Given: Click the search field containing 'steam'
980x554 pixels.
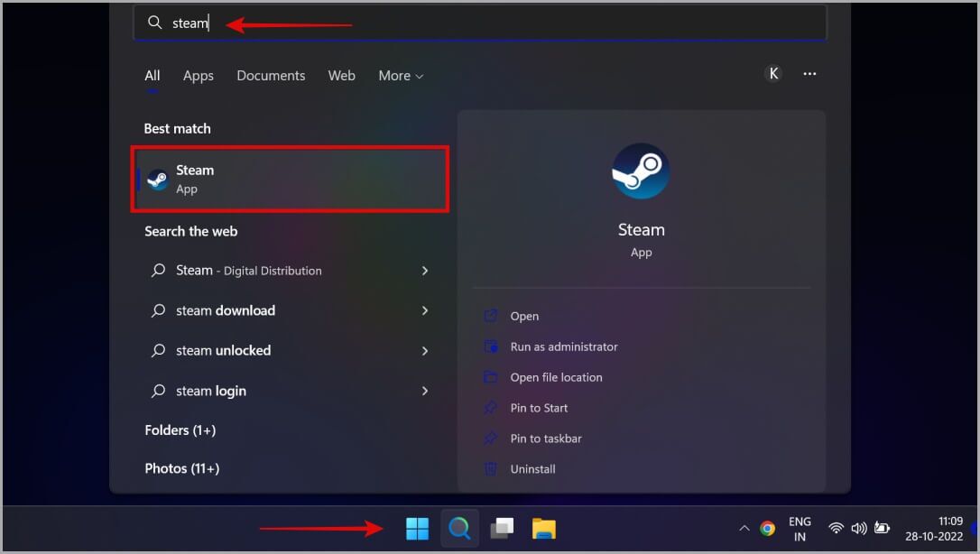Looking at the screenshot, I should tap(480, 23).
